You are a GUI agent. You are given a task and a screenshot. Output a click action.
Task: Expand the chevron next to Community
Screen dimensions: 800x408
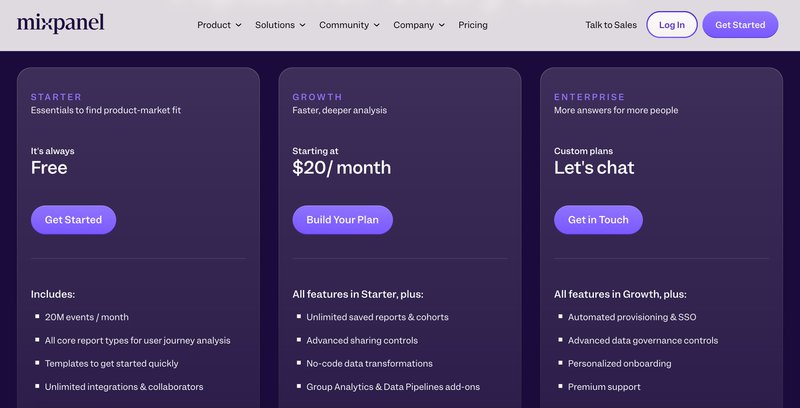click(377, 25)
